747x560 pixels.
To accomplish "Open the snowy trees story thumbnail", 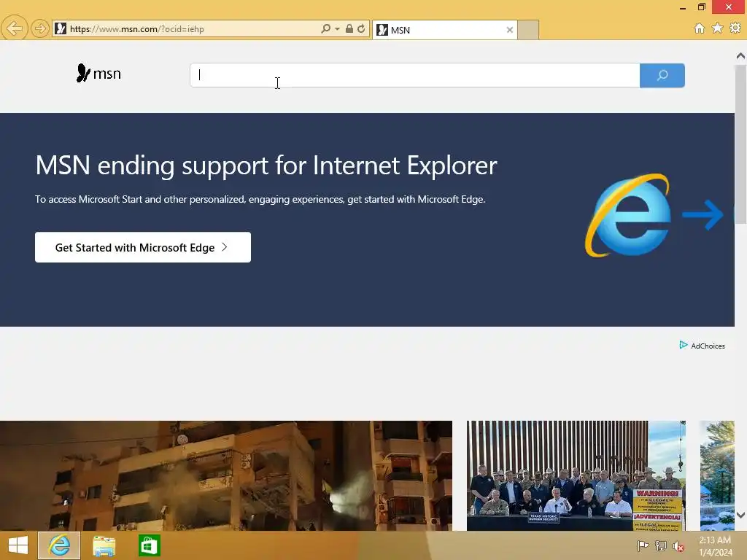I will (717, 475).
